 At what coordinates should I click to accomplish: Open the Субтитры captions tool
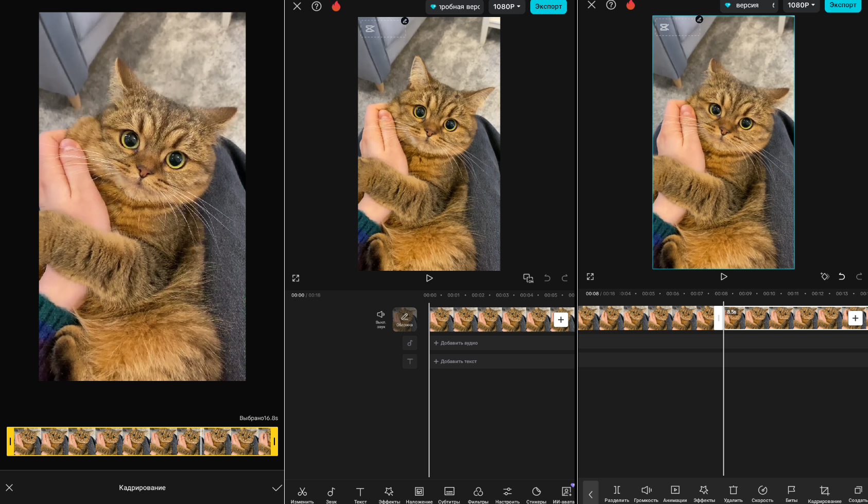[x=449, y=494]
